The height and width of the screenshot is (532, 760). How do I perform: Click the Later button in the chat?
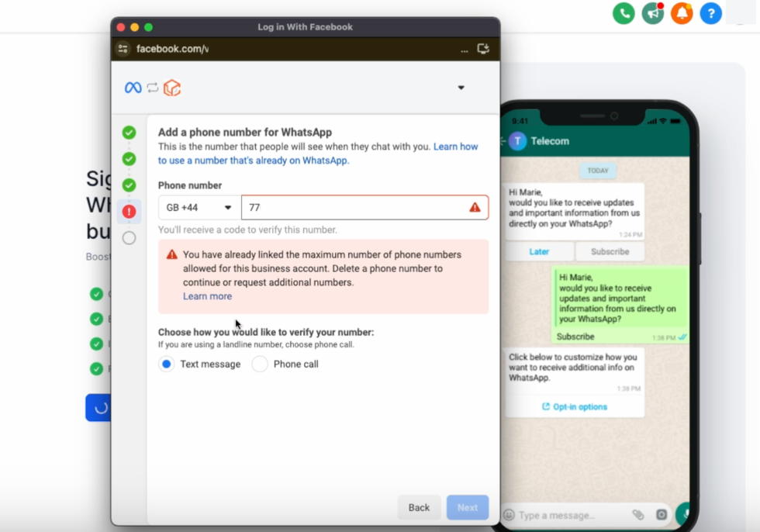[x=539, y=251]
